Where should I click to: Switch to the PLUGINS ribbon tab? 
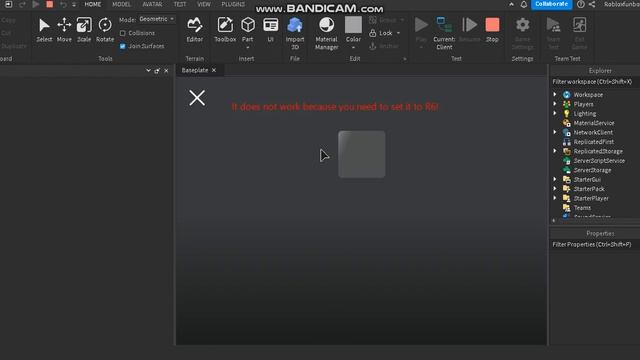tap(233, 4)
